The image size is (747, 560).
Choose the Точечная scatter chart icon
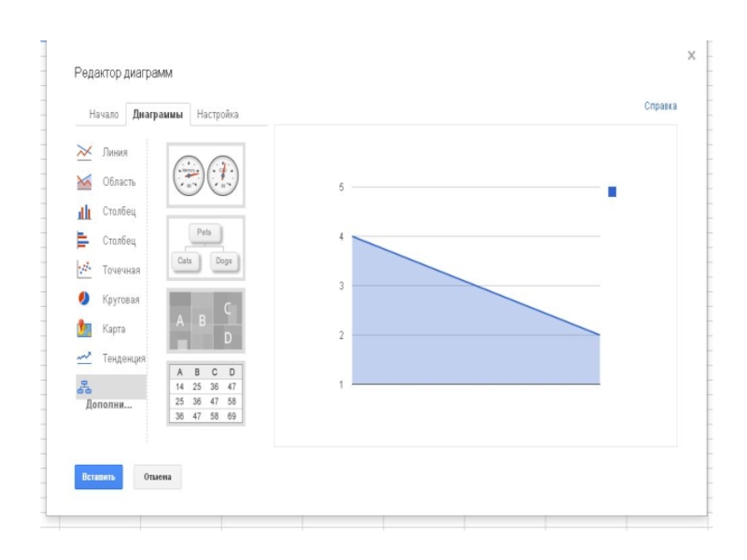pos(85,270)
